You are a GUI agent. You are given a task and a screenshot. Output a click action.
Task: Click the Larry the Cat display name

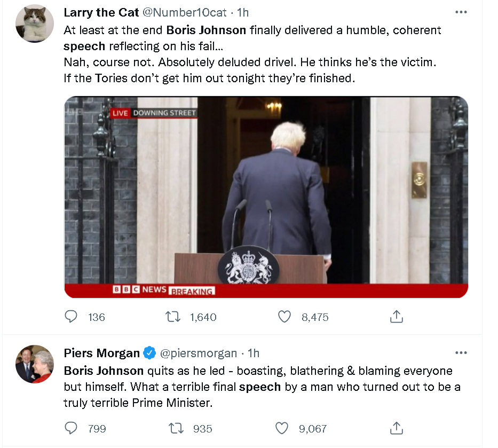(x=101, y=12)
